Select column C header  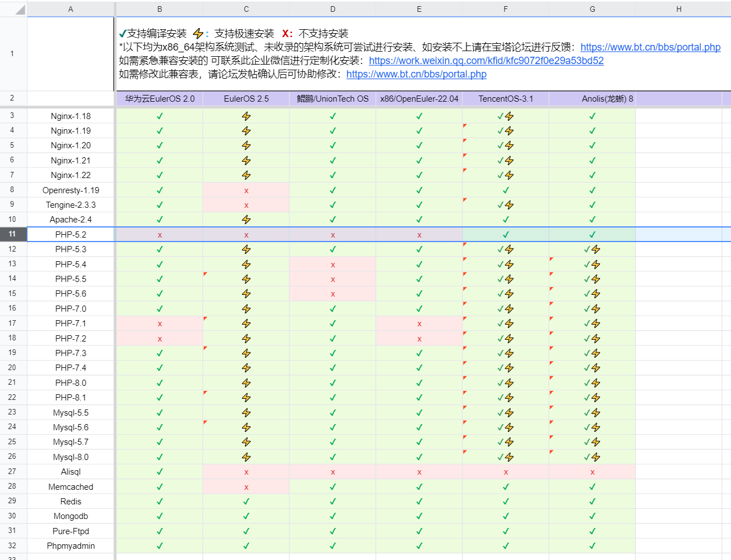click(246, 9)
